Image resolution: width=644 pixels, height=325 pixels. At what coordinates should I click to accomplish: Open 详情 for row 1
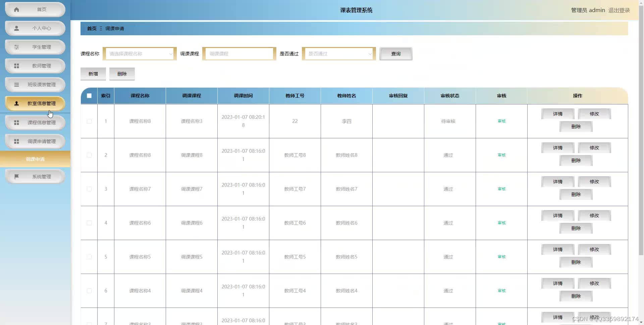pyautogui.click(x=558, y=114)
